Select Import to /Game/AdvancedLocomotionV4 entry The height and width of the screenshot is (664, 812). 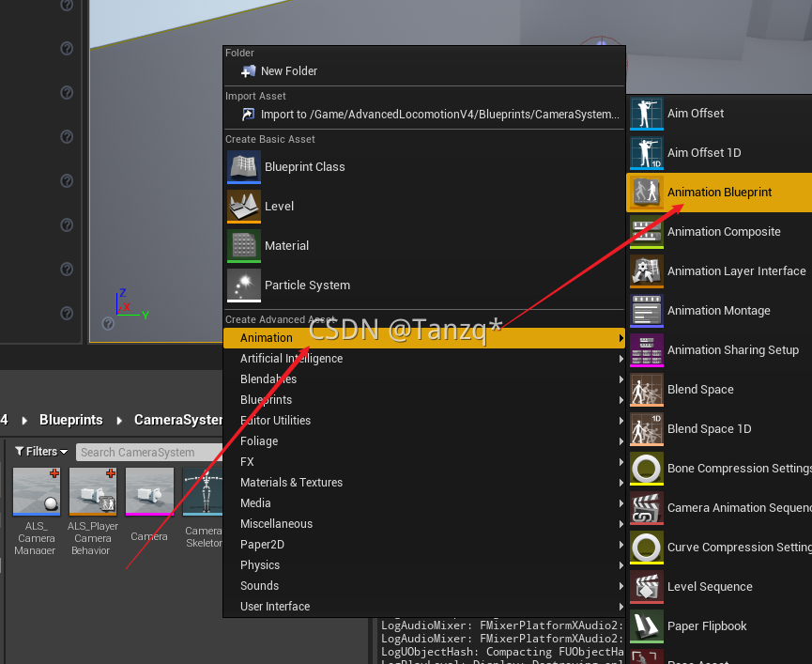[424, 114]
